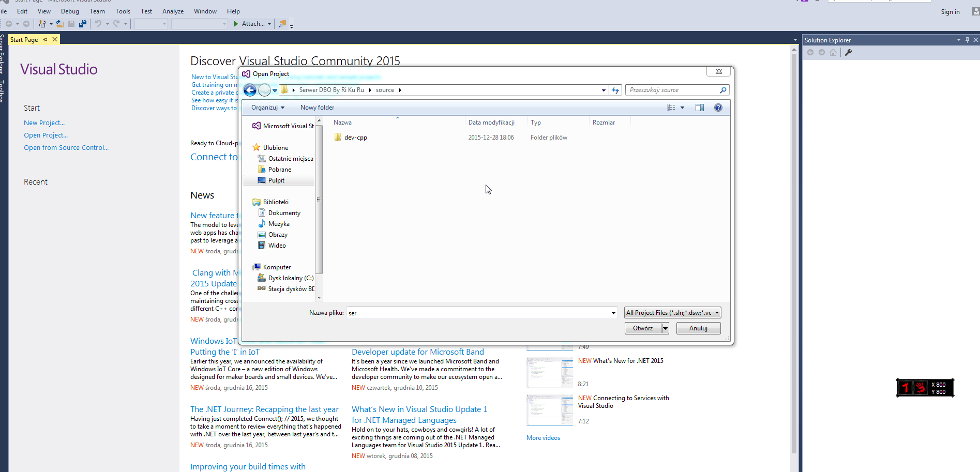Open Ostatnie miejsca in the navigation pane
Viewport: 980px width, 472px height.
coord(285,159)
